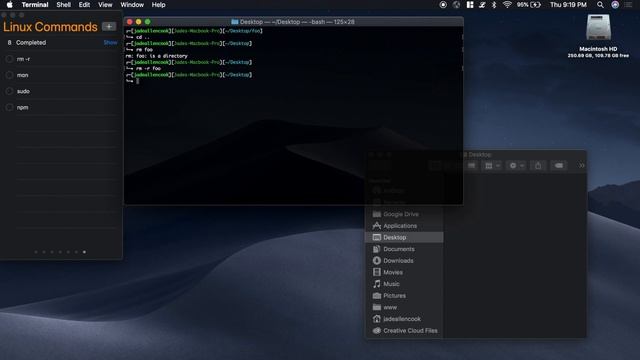Viewport: 640px width, 360px height.
Task: Select the Macintosh HD drive icon
Action: pyautogui.click(x=598, y=28)
